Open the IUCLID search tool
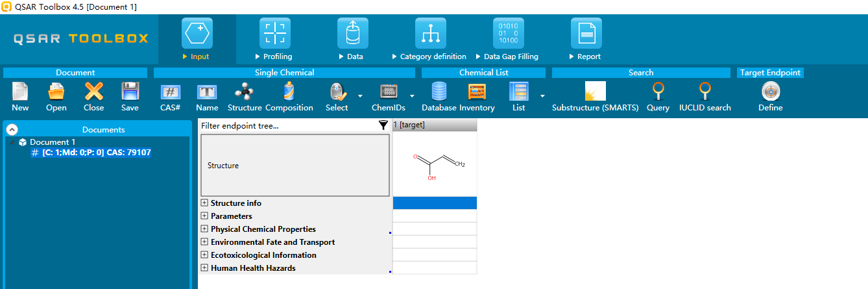This screenshot has height=289, width=868. [x=705, y=92]
